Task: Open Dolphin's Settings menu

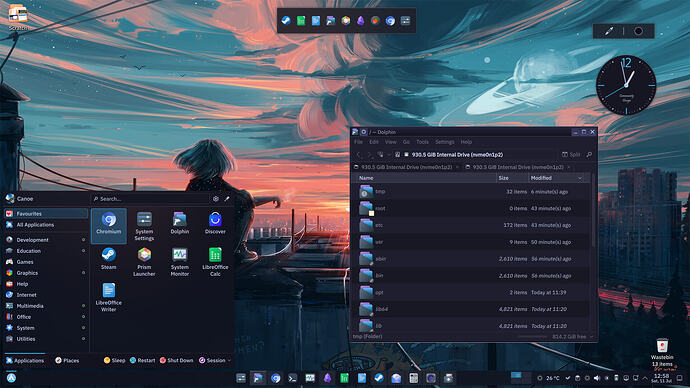Action: (444, 142)
